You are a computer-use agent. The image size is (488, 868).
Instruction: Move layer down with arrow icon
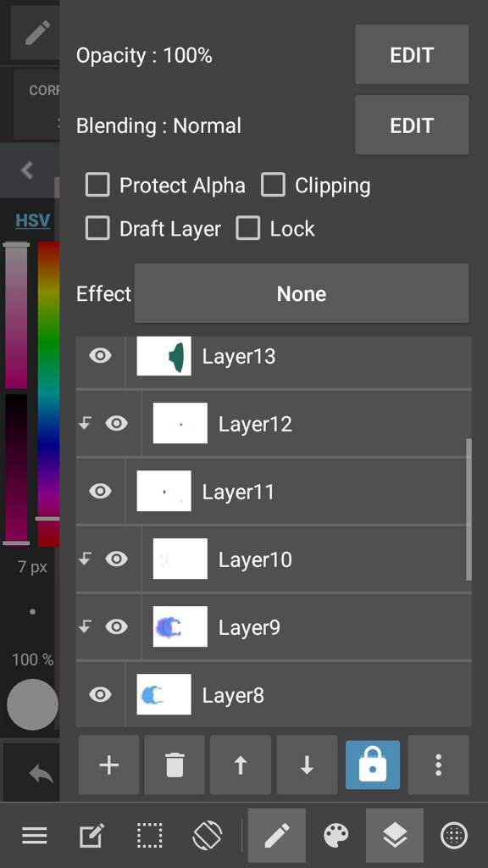307,765
